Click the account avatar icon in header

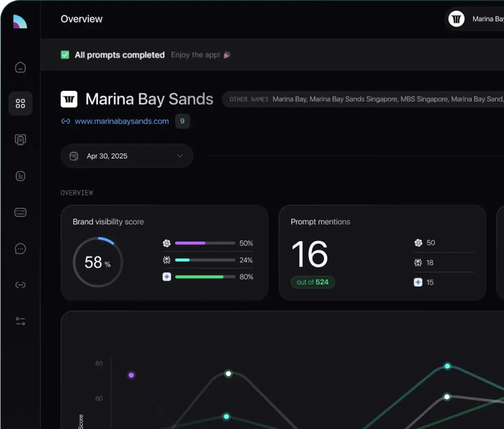pyautogui.click(x=457, y=19)
